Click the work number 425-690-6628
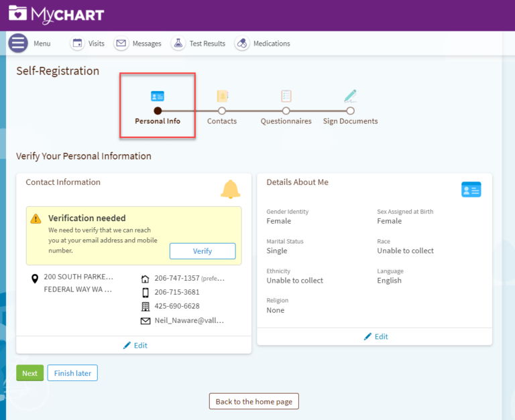This screenshot has width=515, height=420. [x=177, y=306]
